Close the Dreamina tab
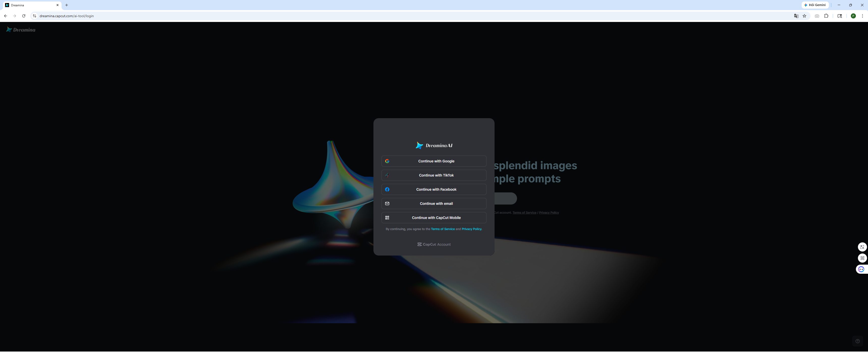The image size is (868, 352). tap(57, 5)
